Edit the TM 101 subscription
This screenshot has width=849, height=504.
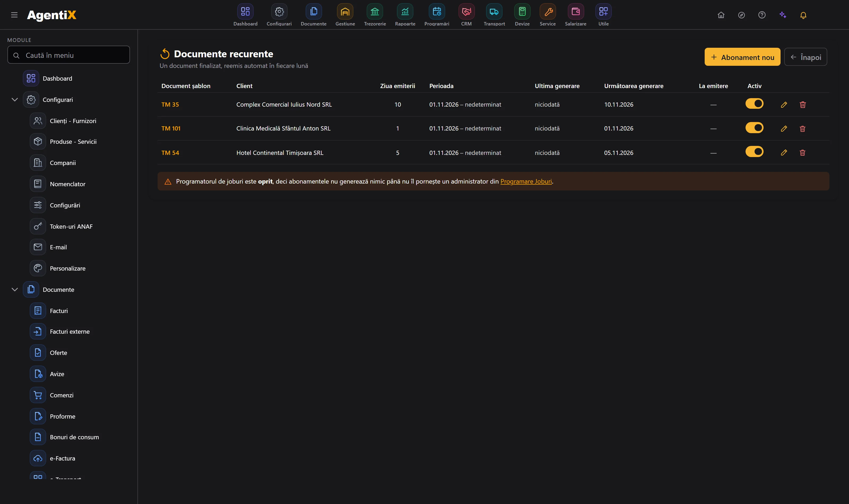point(784,129)
